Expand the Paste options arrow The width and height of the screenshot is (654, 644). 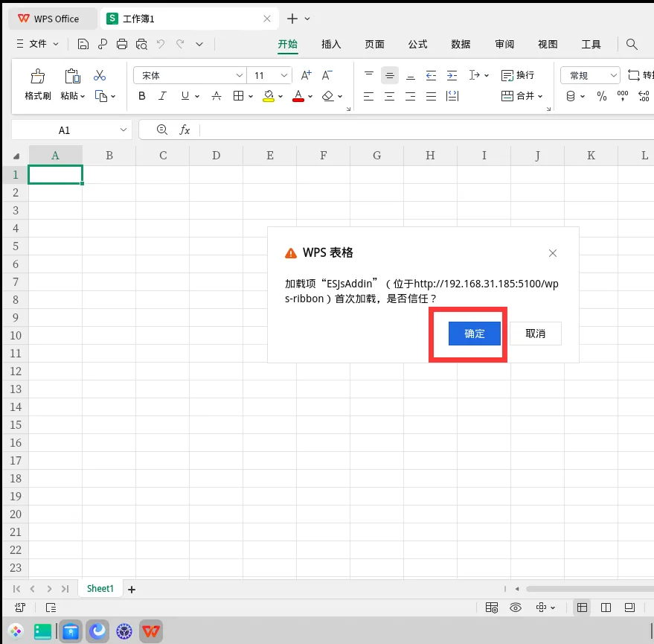83,96
